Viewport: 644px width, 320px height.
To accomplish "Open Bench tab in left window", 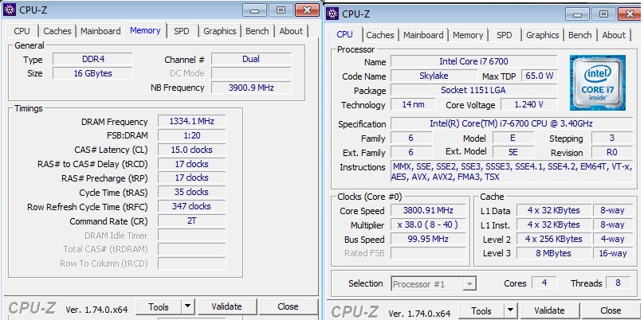I will click(x=257, y=31).
